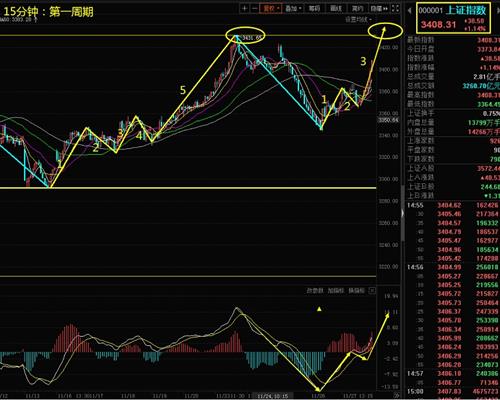Zoom in chart with plus button

[x=244, y=8]
